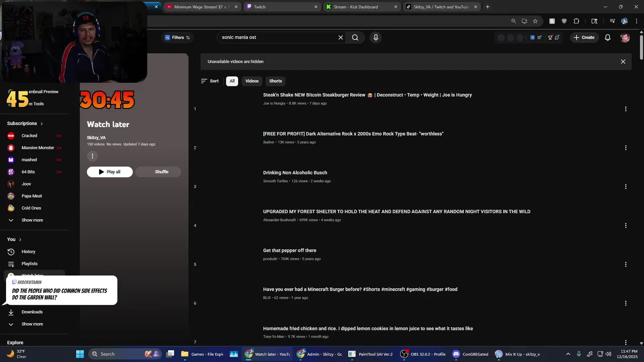The height and width of the screenshot is (362, 644).
Task: Click the install app icon in address bar
Action: tap(524, 21)
